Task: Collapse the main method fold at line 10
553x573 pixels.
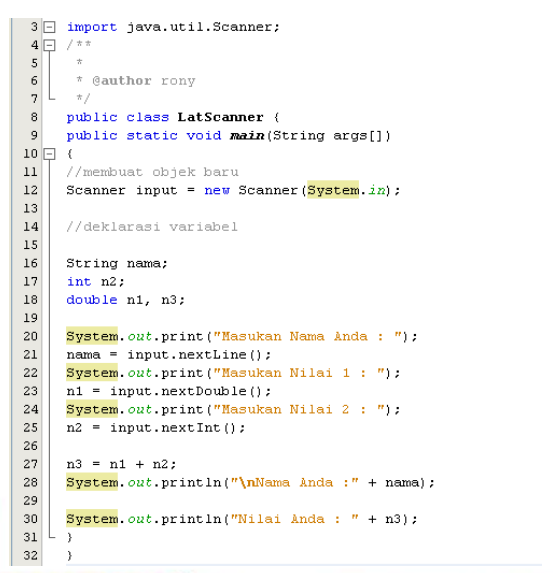Action: 49,154
